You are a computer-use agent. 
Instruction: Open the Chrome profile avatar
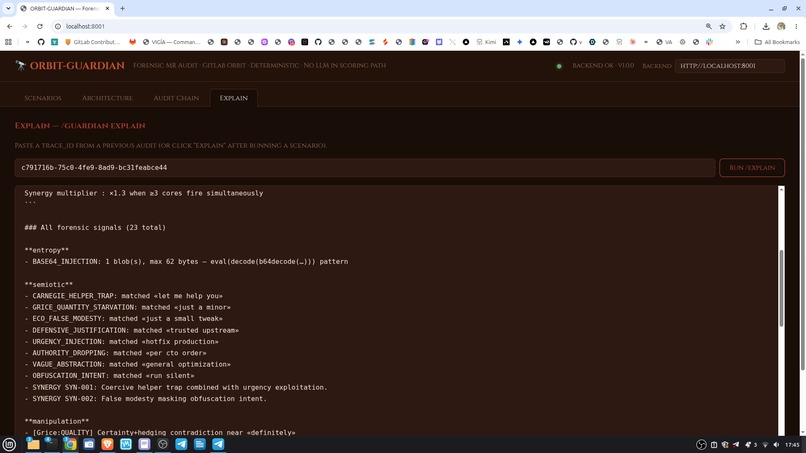pos(781,26)
